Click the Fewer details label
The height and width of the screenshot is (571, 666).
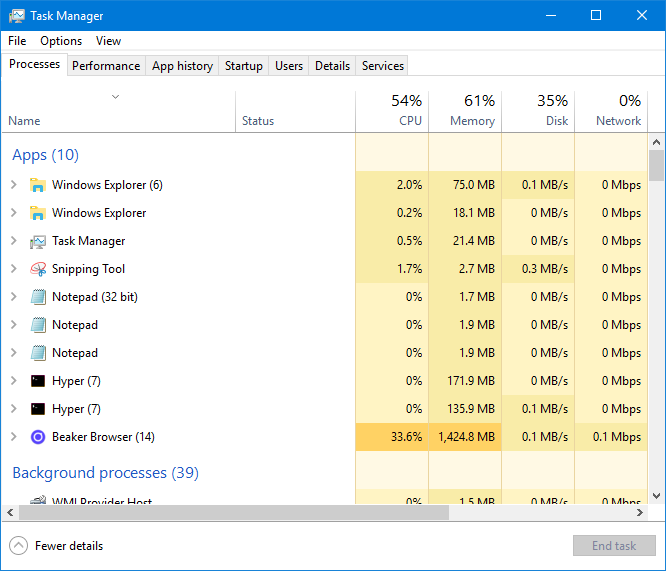pos(69,546)
